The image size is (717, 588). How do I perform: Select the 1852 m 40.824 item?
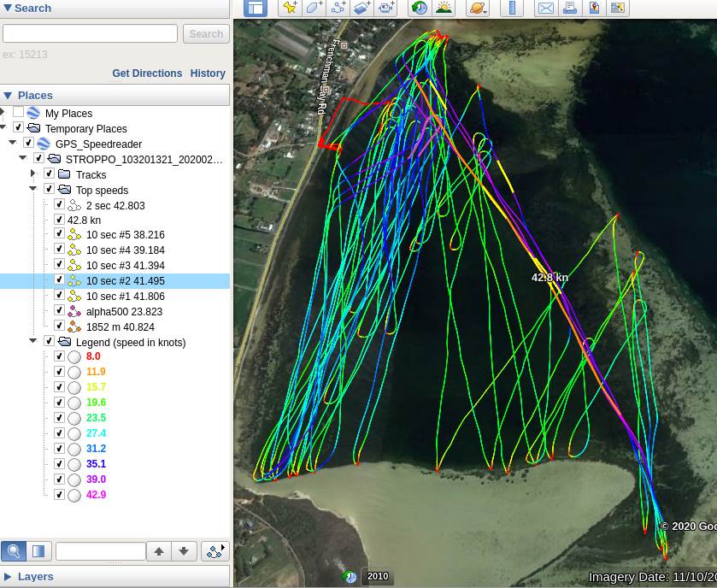pyautogui.click(x=120, y=326)
